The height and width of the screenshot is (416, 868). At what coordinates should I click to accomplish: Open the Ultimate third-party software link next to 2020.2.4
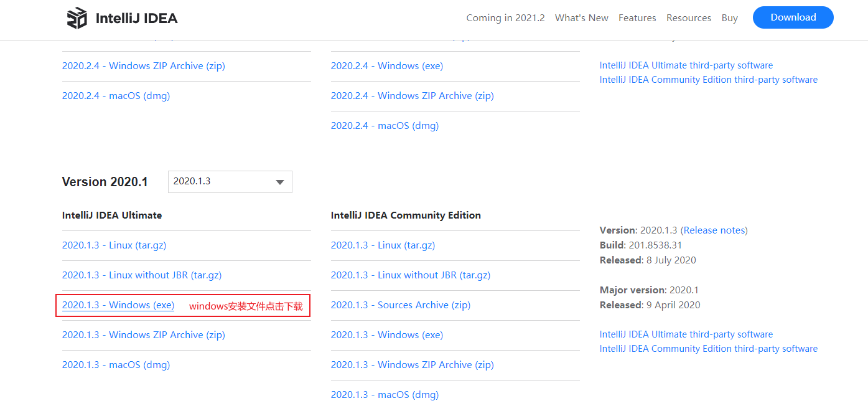pos(686,65)
